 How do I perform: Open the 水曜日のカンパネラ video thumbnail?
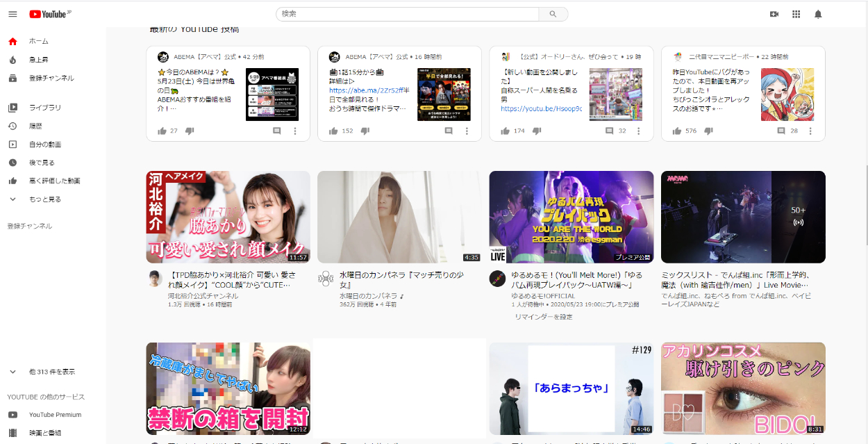399,217
